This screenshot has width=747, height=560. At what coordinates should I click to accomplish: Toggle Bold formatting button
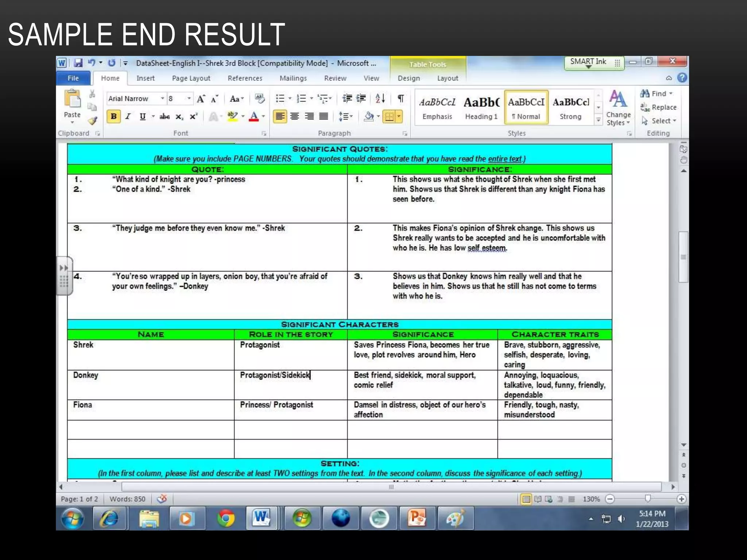114,117
